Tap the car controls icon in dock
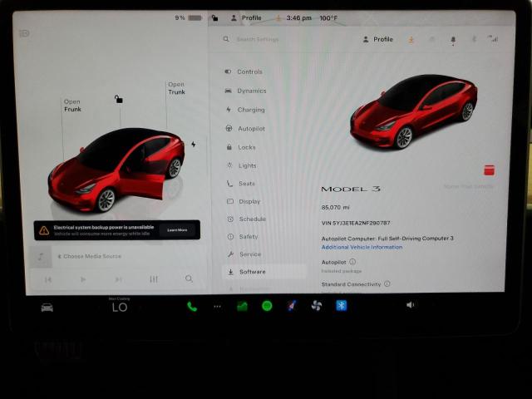Image resolution: width=532 pixels, height=399 pixels. pos(47,308)
